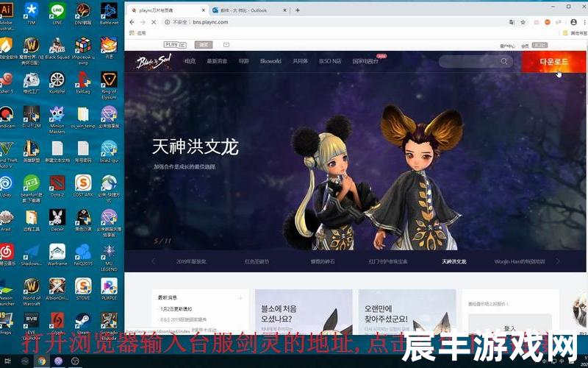Image resolution: width=588 pixels, height=368 pixels.
Task: Select the 天神洪文龙 carousel item
Action: (x=453, y=261)
